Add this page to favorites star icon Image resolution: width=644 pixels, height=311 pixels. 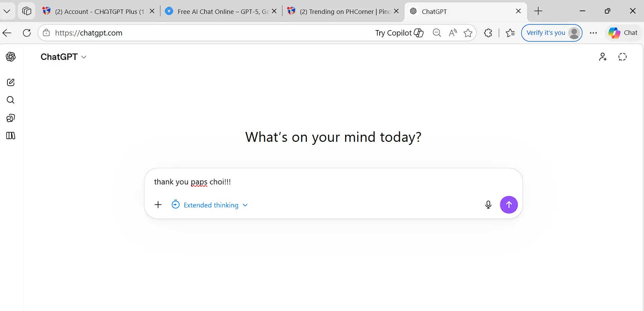tap(468, 33)
